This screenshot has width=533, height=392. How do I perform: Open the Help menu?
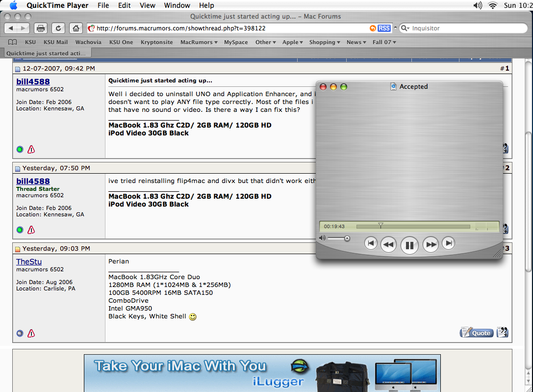point(206,5)
